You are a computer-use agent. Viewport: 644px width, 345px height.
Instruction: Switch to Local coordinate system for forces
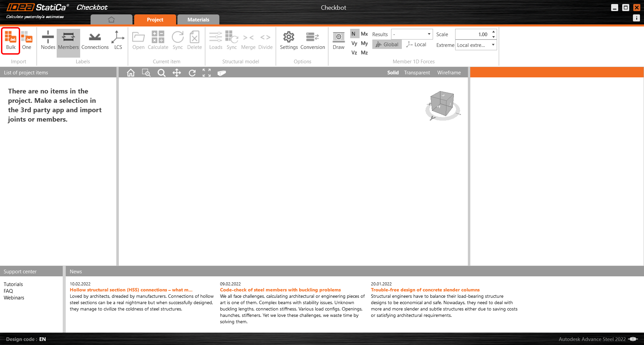[416, 45]
